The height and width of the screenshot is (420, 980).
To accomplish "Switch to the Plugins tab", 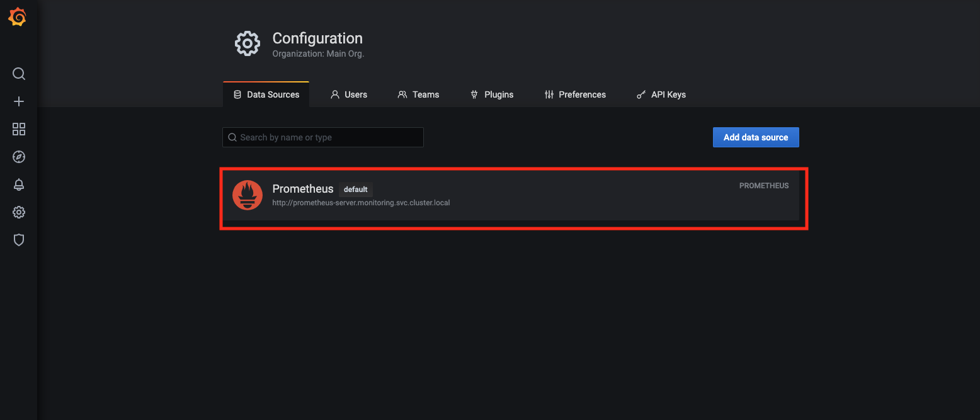I will (x=492, y=94).
